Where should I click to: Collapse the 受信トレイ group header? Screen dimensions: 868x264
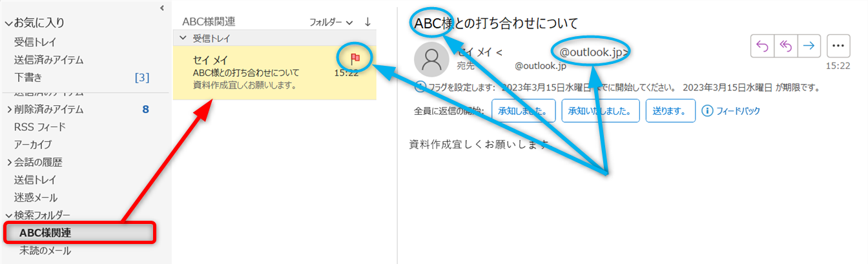(183, 39)
